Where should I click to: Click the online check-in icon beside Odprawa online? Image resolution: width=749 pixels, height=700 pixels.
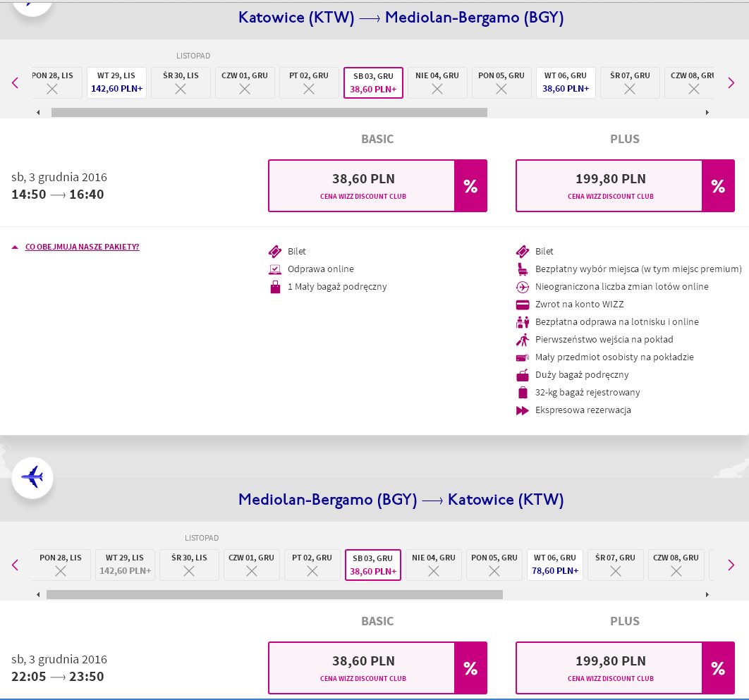tap(275, 269)
